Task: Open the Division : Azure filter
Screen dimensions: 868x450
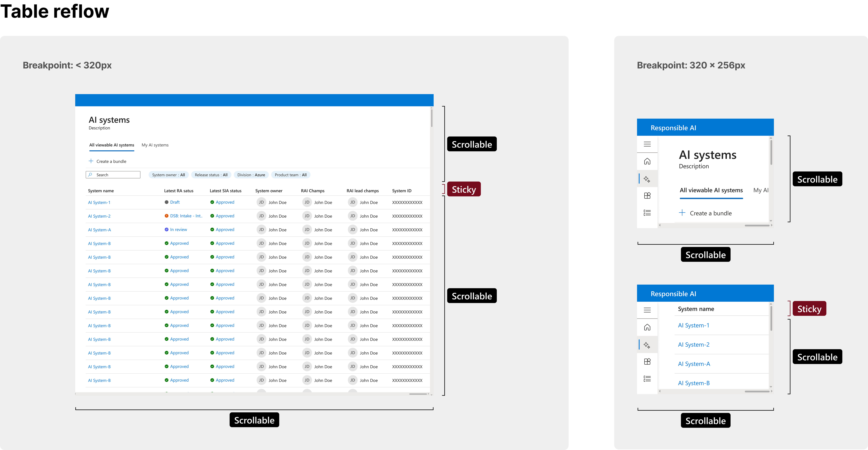Action: pyautogui.click(x=251, y=175)
